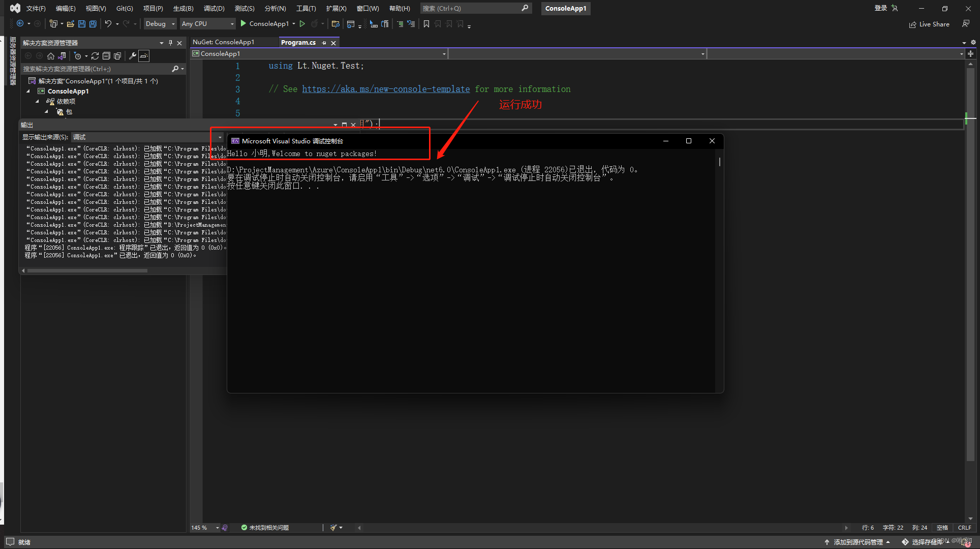The image size is (980, 549).
Task: Toggle Preview Selected Items in Solution Explorer
Action: point(144,56)
